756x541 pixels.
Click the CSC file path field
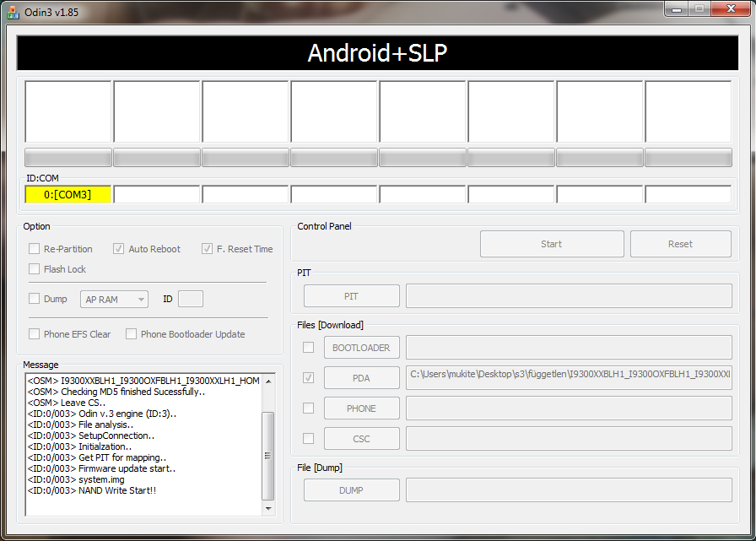click(569, 439)
